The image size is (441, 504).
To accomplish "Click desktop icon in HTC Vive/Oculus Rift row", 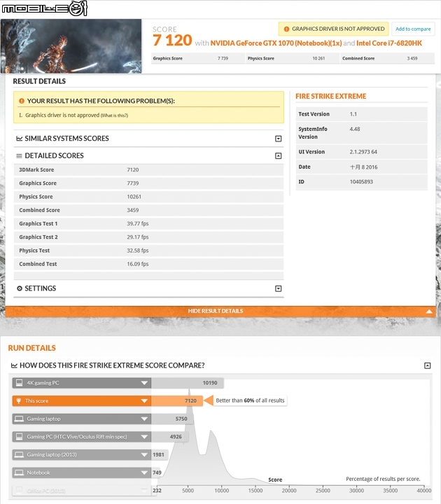I will tap(20, 437).
